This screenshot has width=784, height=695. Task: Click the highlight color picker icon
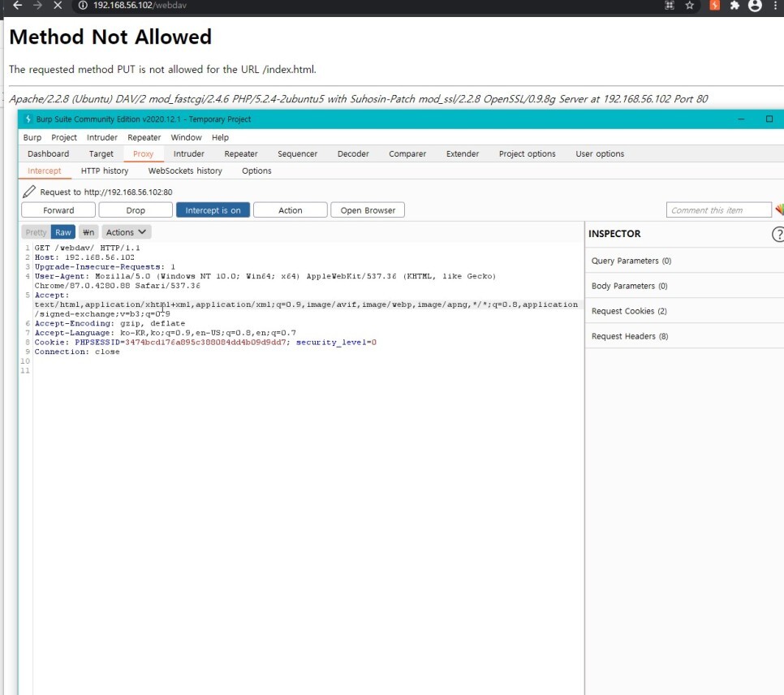click(779, 209)
